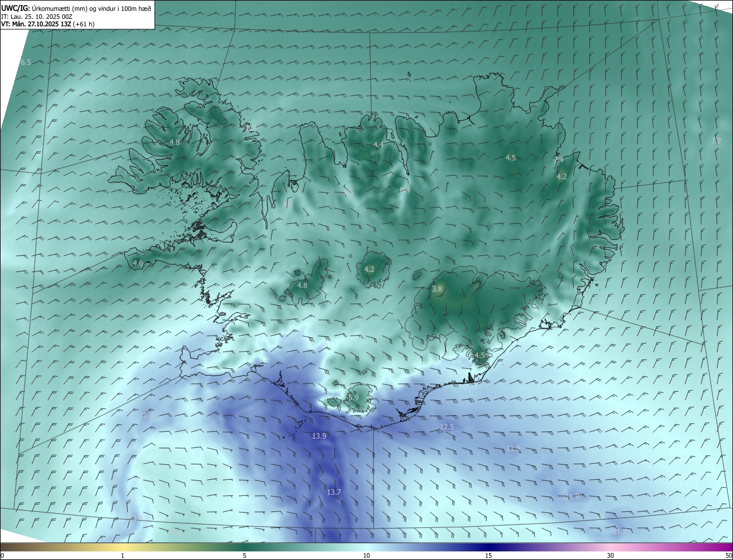Click the 11.7 value label
Viewport: 733px width, 560px height.
(619, 531)
